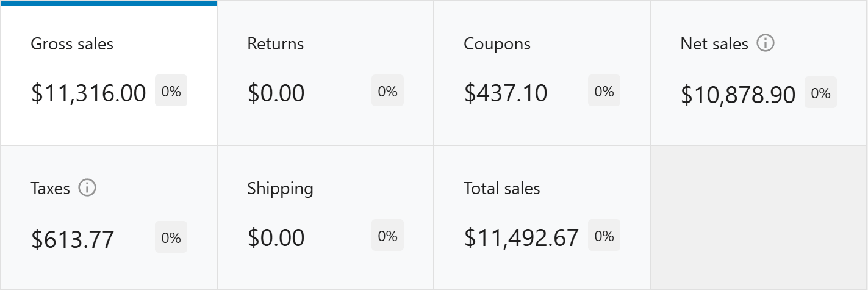Click the $11,492.67 total sales value
The image size is (868, 290).
point(522,237)
